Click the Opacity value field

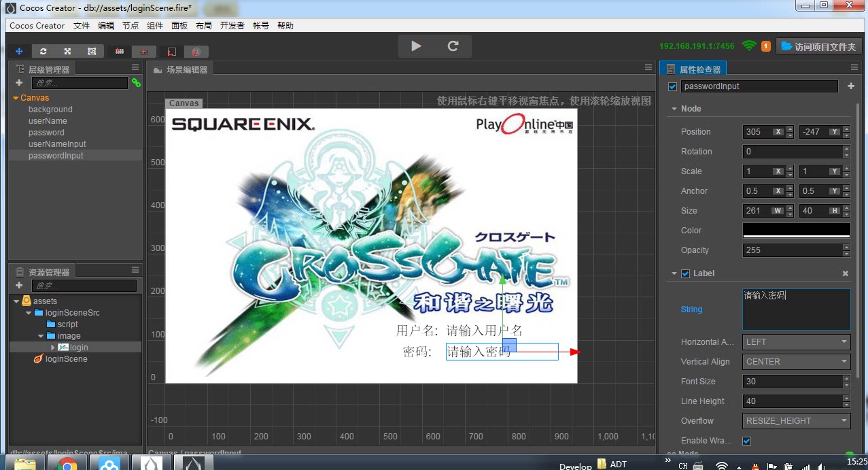click(x=792, y=250)
